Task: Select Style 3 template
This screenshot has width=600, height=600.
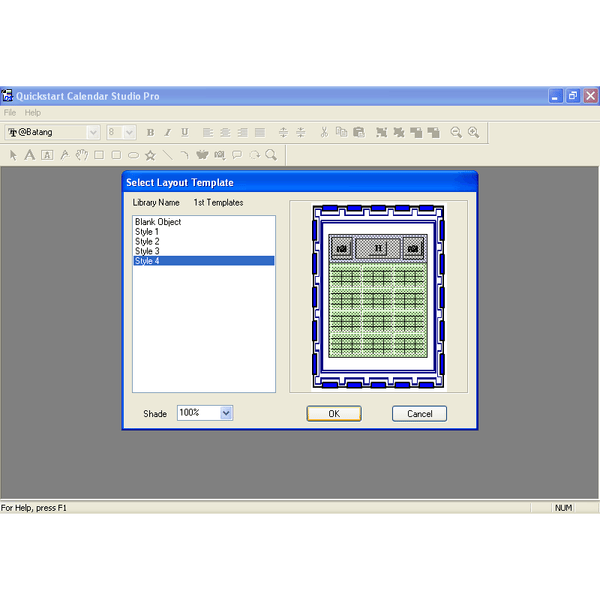Action: pyautogui.click(x=204, y=251)
